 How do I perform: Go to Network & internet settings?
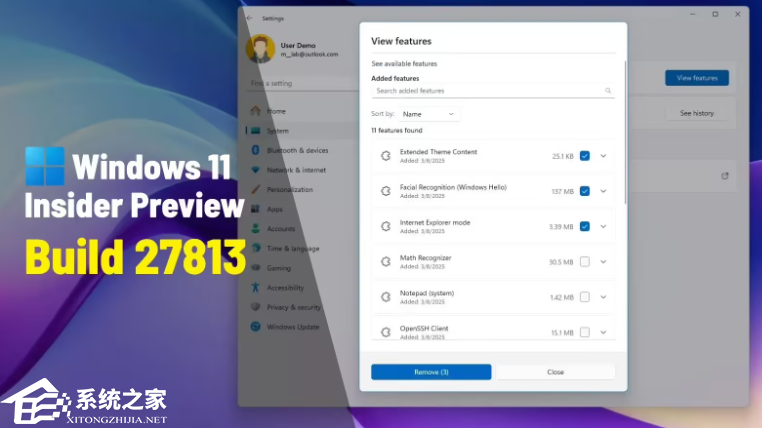296,170
